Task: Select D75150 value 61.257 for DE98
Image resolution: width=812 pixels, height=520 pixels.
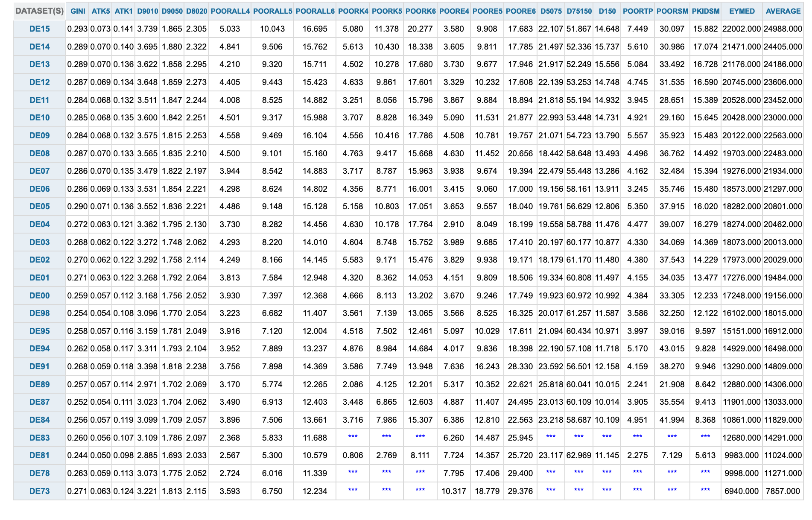Action: click(x=579, y=313)
